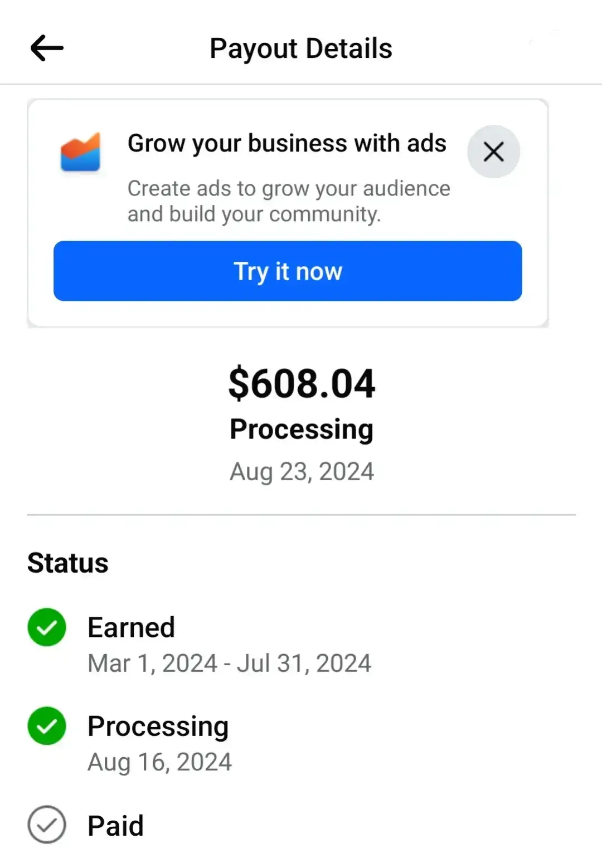Click the green checkmark beside Earned

[x=47, y=627]
